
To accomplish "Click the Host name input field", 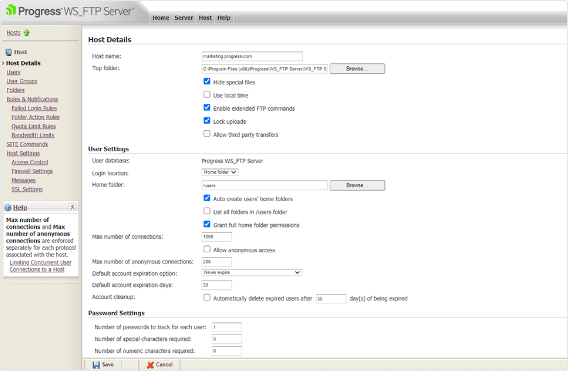I will click(x=252, y=56).
